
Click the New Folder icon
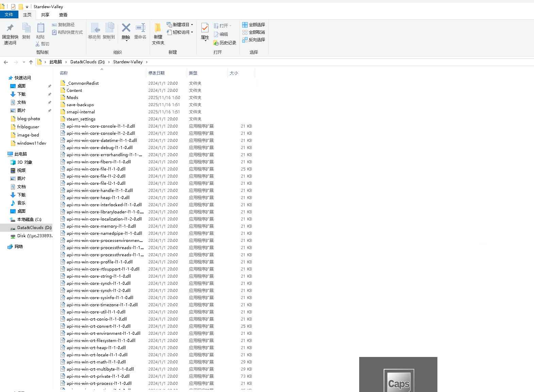158,29
